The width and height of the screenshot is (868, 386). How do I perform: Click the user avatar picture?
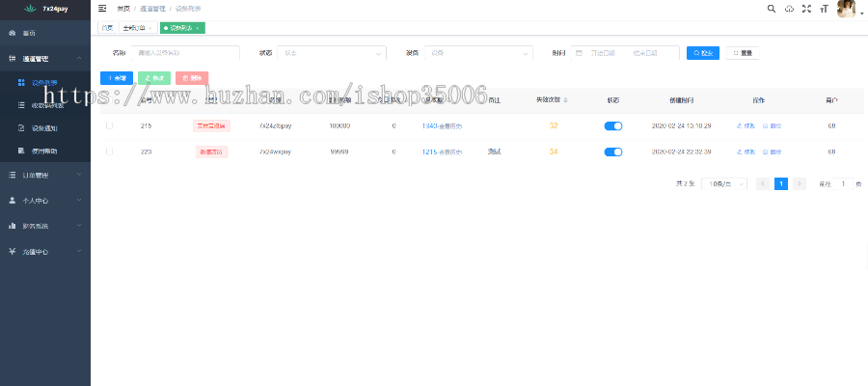[x=846, y=9]
